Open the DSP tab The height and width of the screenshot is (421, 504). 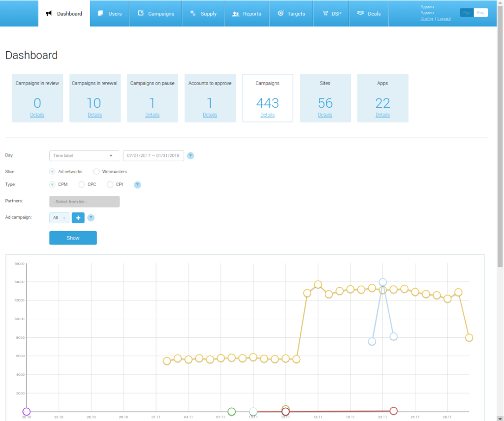coord(331,13)
